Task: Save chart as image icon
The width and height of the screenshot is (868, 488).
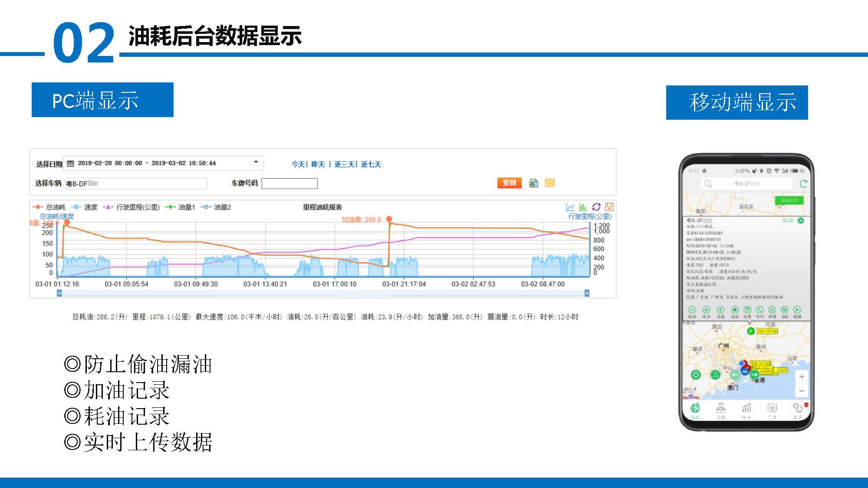Action: pyautogui.click(x=609, y=207)
